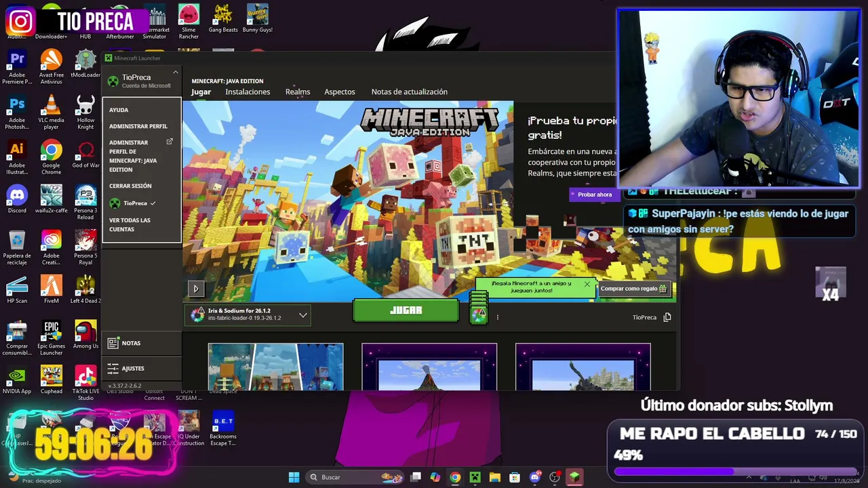Select Discord desktop icon

(17, 199)
